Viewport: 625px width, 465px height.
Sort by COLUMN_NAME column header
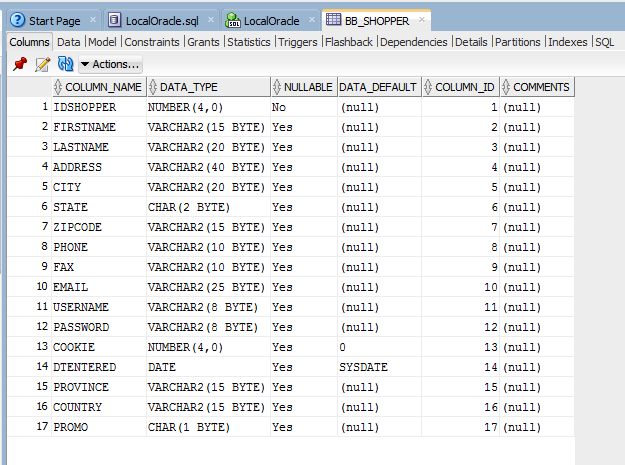tap(102, 87)
